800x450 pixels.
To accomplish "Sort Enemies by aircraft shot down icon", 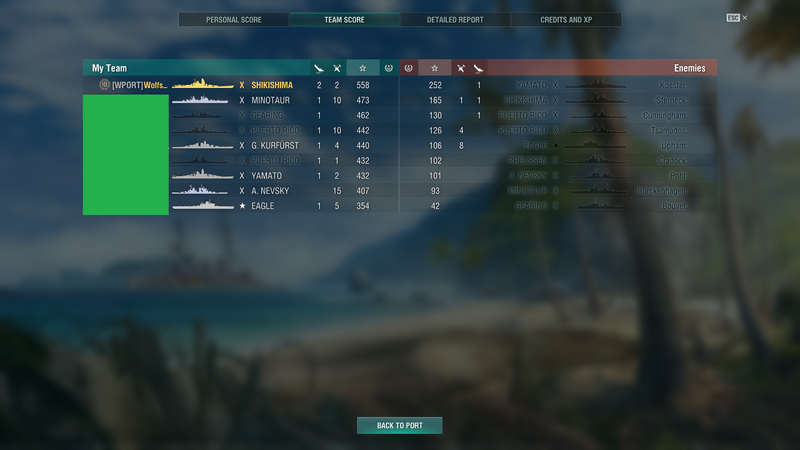I will coord(461,68).
